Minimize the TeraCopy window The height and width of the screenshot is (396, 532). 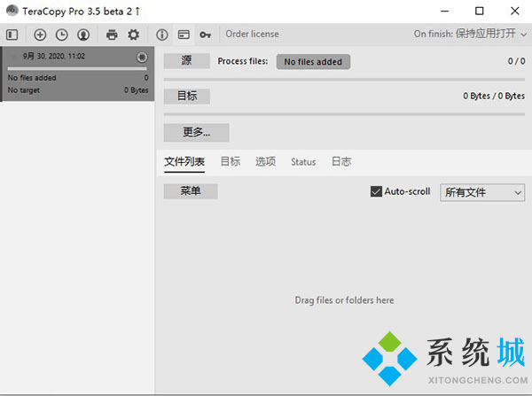click(x=444, y=12)
